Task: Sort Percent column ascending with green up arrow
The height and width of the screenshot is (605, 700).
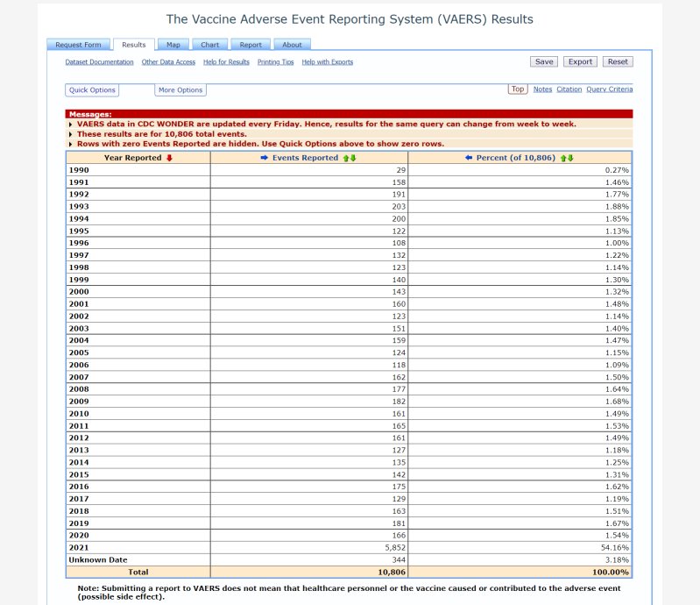Action: coord(563,158)
